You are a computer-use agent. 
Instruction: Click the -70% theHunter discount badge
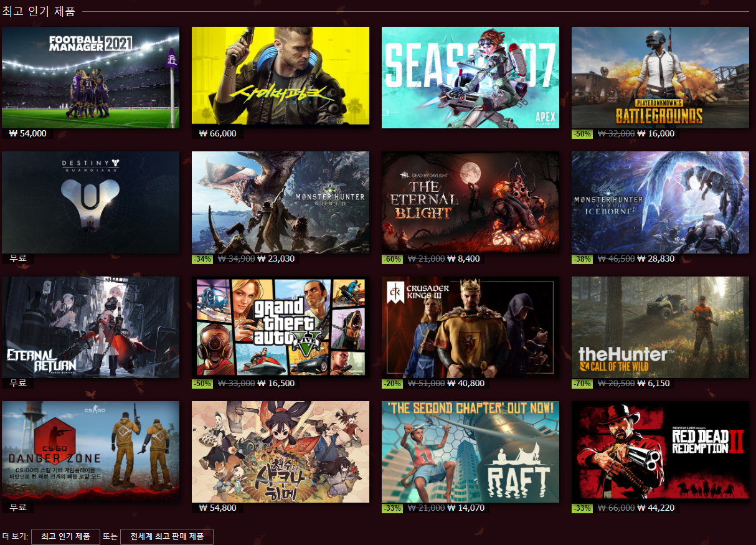pos(582,383)
